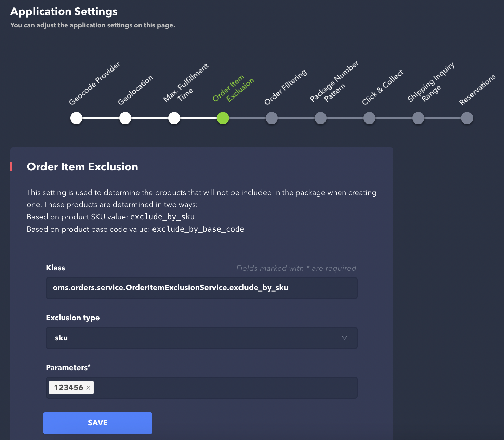Jump to Package Number Pattern step dot

[321, 118]
